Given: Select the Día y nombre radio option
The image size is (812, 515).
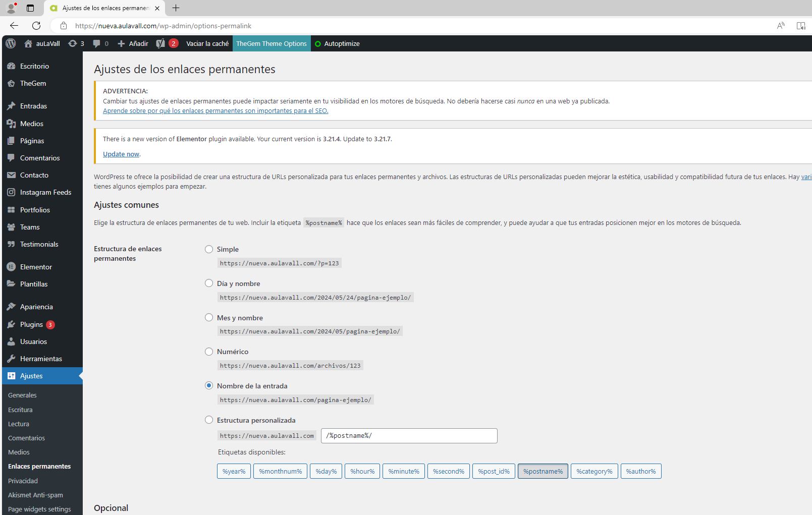Looking at the screenshot, I should [209, 283].
